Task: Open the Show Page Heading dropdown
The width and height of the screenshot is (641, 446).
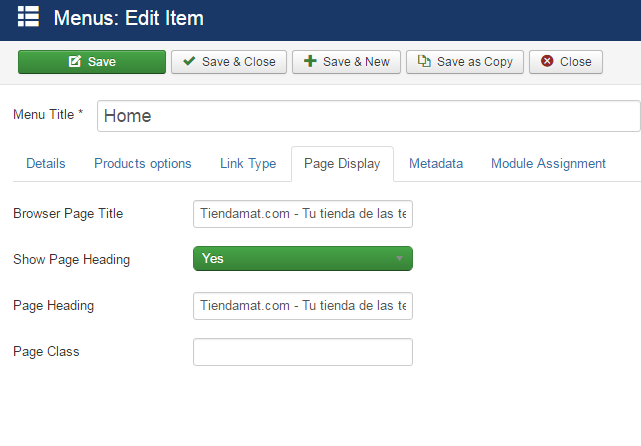Action: 302,259
